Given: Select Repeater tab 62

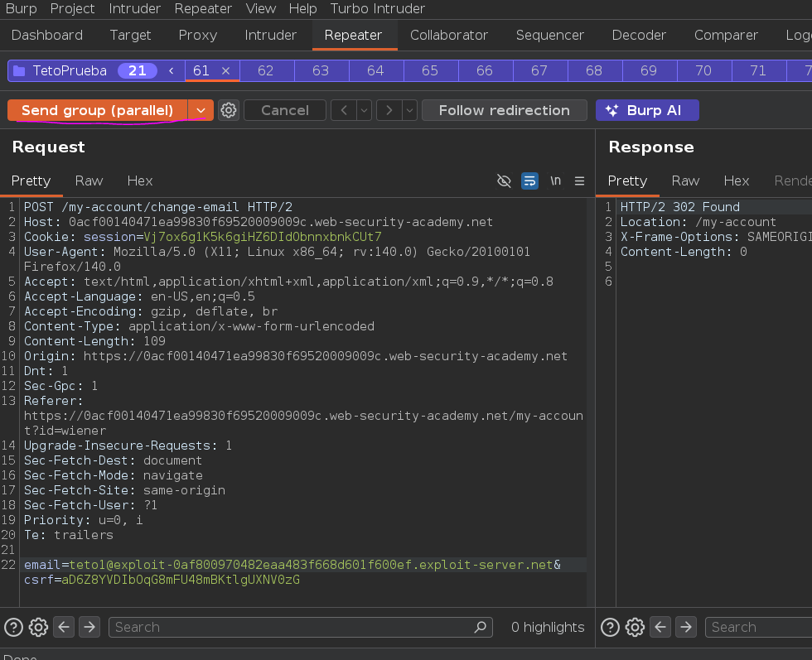Looking at the screenshot, I should [x=266, y=71].
